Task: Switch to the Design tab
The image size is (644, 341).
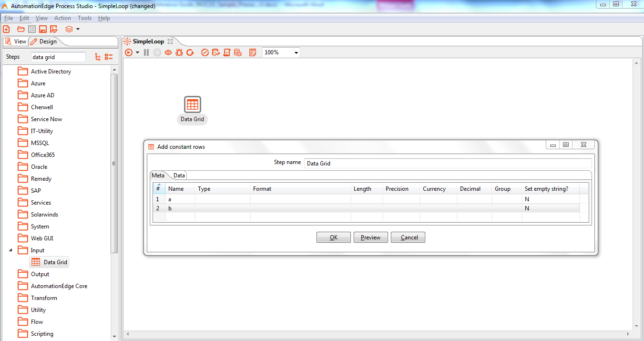Action: (x=44, y=41)
